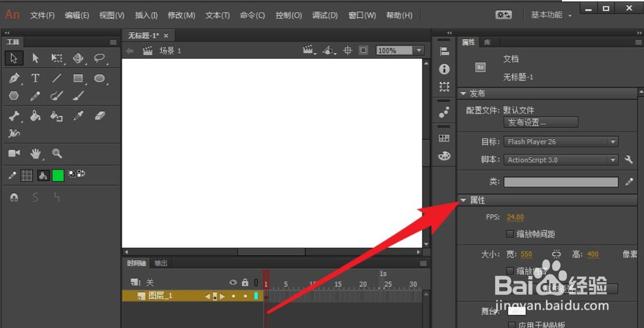Open the Flash Player 26 target dropdown

(613, 141)
